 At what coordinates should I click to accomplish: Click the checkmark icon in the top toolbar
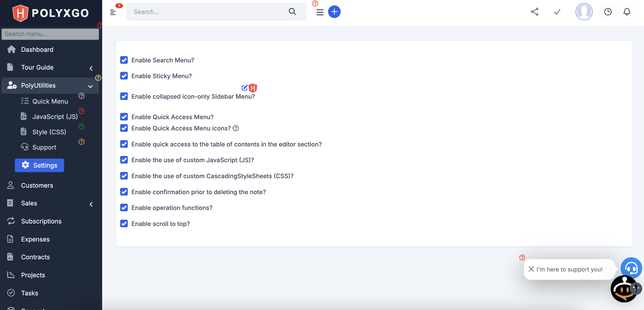557,11
